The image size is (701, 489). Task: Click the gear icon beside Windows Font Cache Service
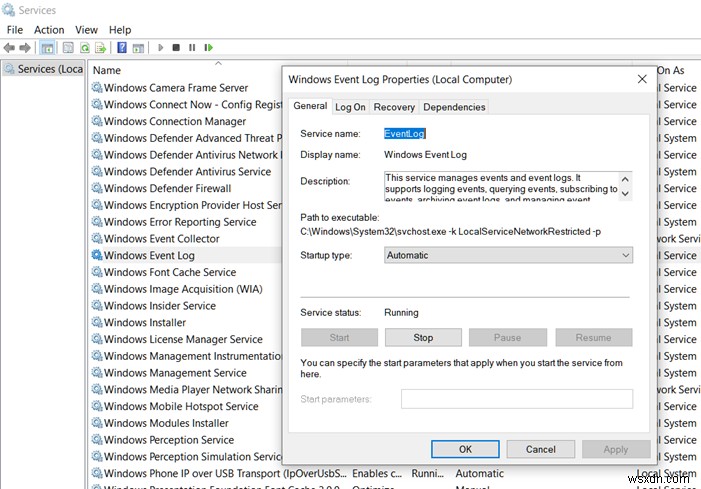click(x=97, y=272)
